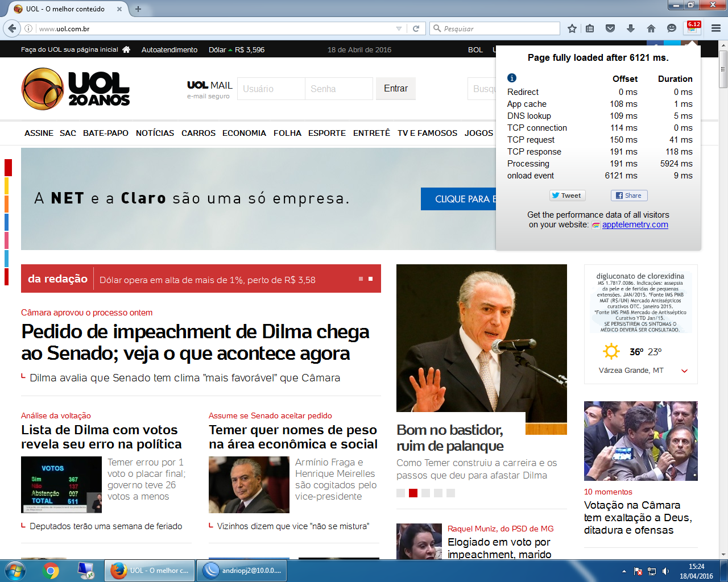The height and width of the screenshot is (582, 728).
Task: Open the ECONOMIA section
Action: pyautogui.click(x=244, y=133)
